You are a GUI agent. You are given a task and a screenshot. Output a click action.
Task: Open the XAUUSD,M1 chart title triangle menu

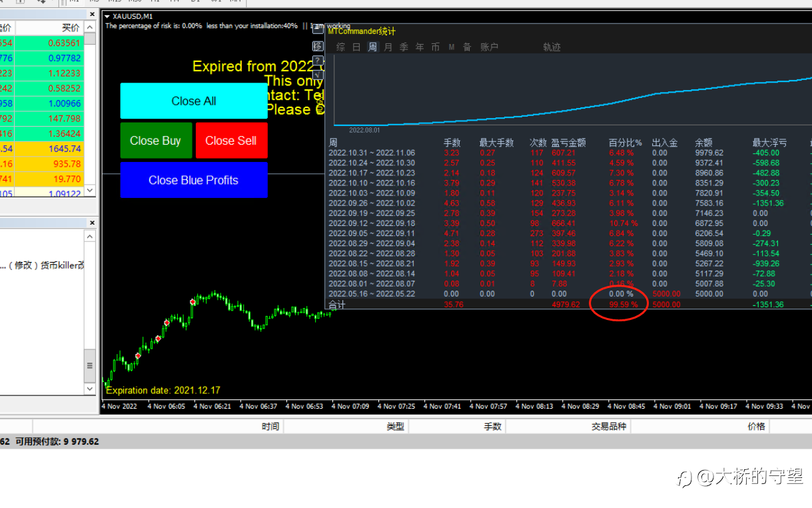coord(107,16)
